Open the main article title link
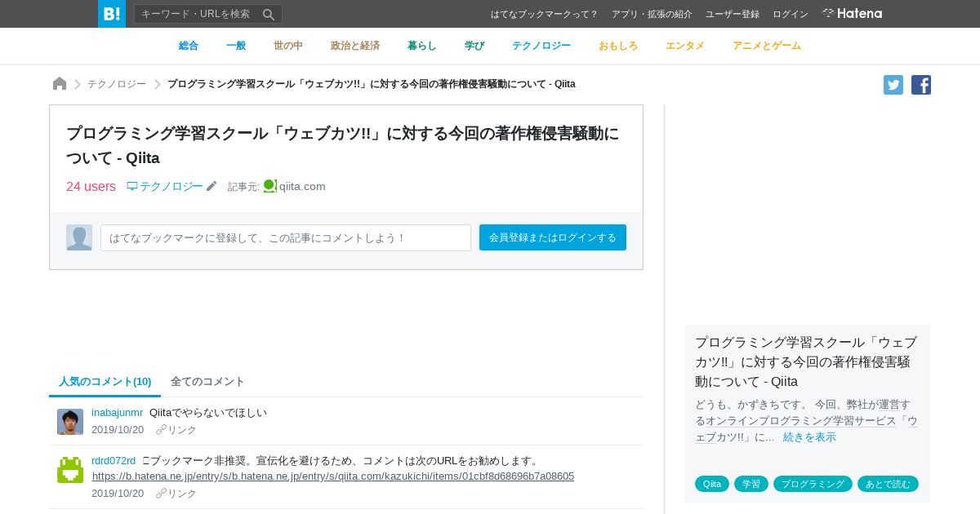Viewport: 980px width, 514px height. 342,145
